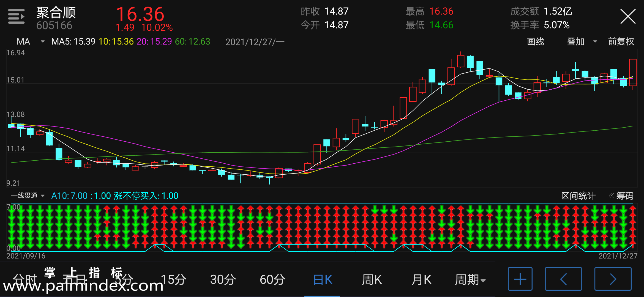Image resolution: width=644 pixels, height=297 pixels.
Task: Open the hamburger menu list icon
Action: pyautogui.click(x=16, y=16)
